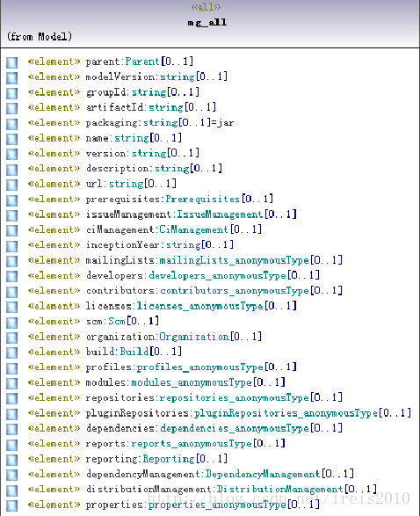The width and height of the screenshot is (420, 516).
Task: Select the name:string[0..1] attribute text
Action: pos(134,138)
